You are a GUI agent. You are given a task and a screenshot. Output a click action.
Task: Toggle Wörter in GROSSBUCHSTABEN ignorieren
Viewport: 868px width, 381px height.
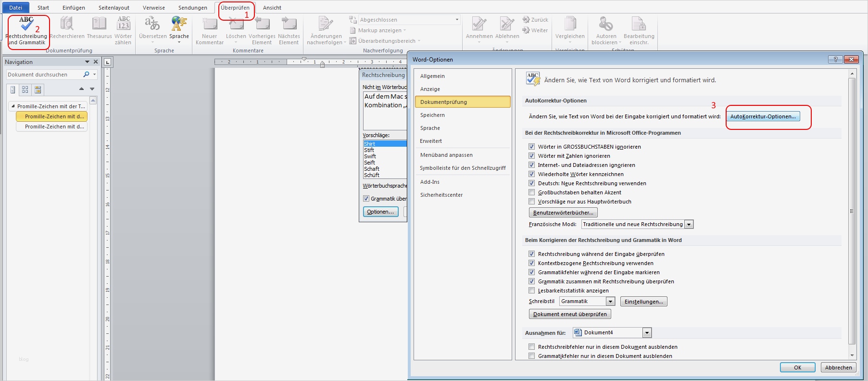click(x=531, y=147)
